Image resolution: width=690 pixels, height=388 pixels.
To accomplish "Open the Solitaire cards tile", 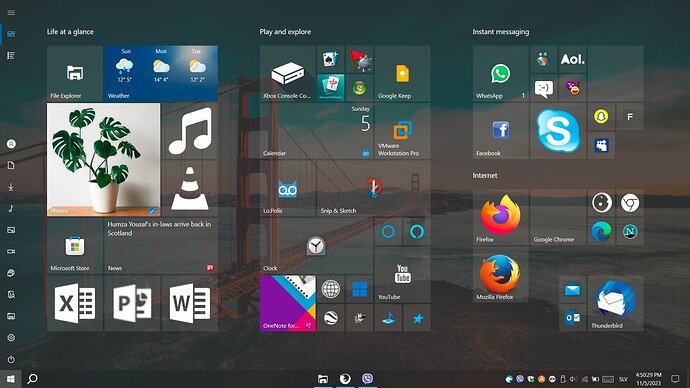I will point(330,59).
